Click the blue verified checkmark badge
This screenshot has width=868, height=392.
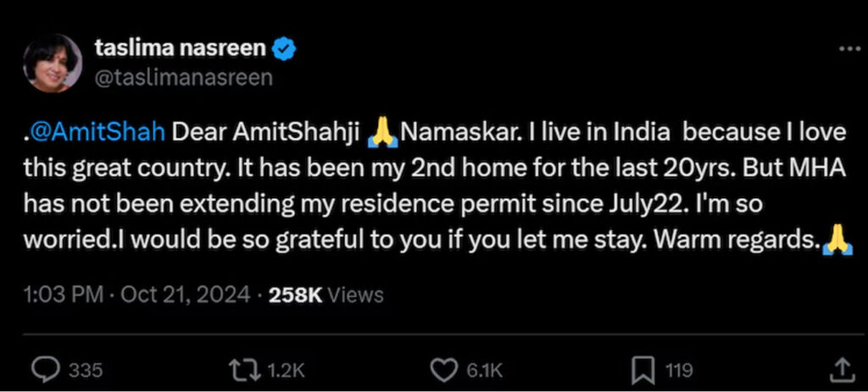pos(285,49)
